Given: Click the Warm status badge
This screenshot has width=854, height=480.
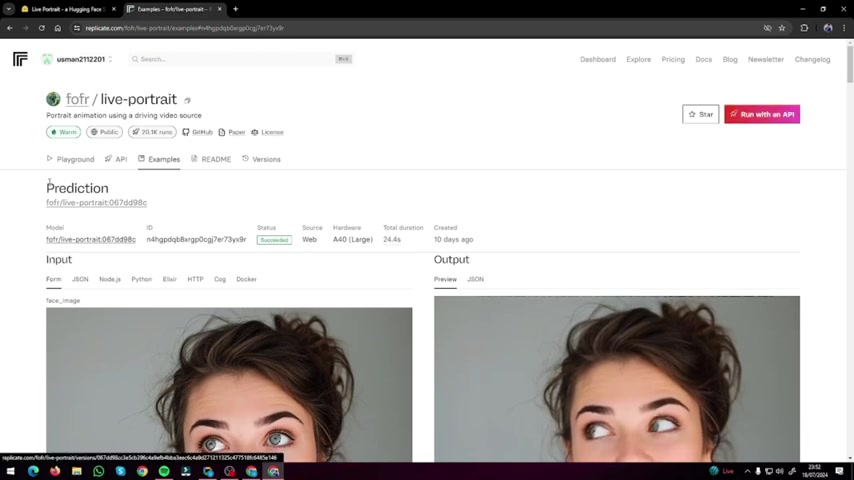Looking at the screenshot, I should coord(64,132).
